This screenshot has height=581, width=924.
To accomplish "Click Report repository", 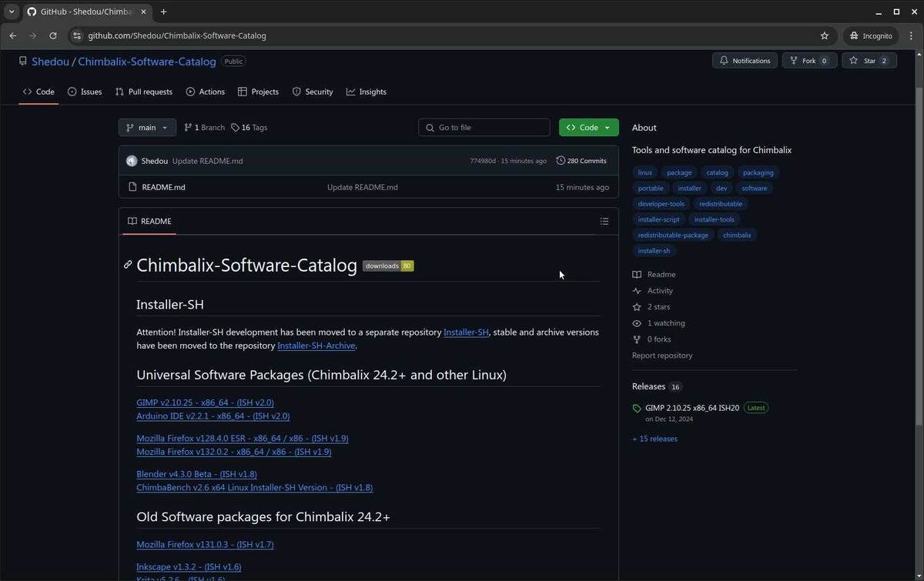I will coord(662,356).
